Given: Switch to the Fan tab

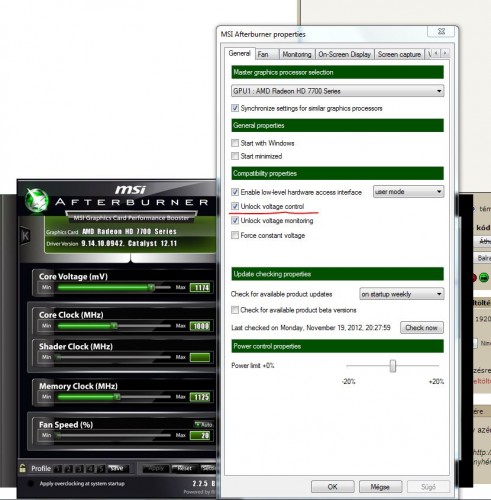Looking at the screenshot, I should coord(267,54).
